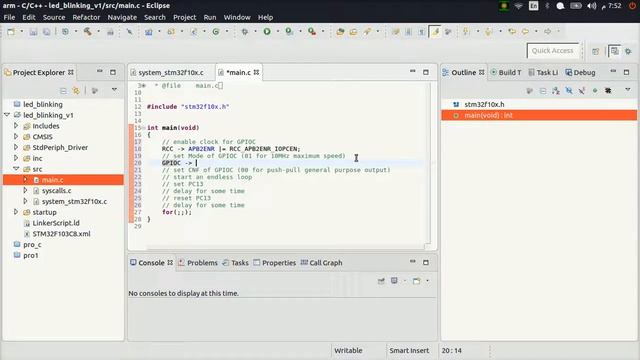Screen dimensions: 640x360
Task: Click the Next Annotation arrow icon
Action: click(x=466, y=31)
